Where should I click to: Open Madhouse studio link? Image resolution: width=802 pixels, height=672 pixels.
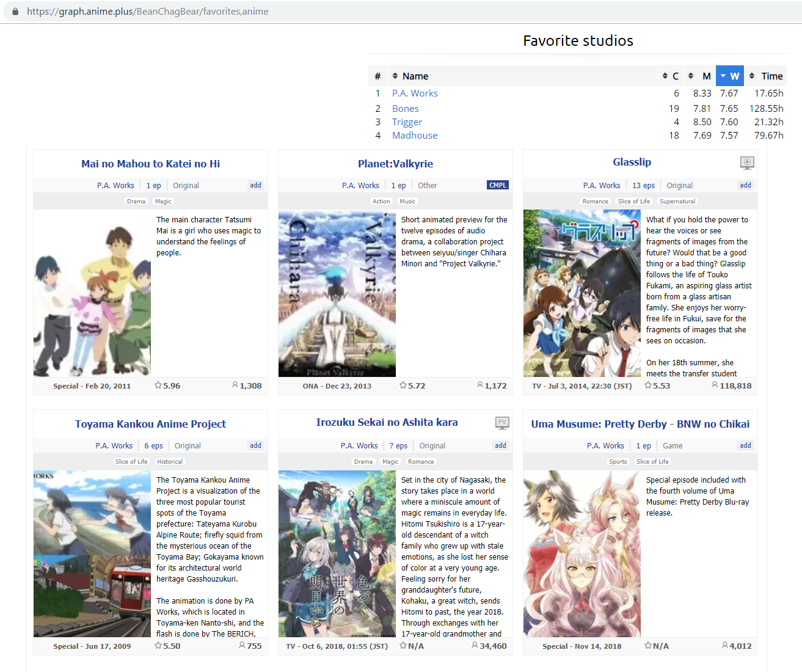[x=415, y=136]
